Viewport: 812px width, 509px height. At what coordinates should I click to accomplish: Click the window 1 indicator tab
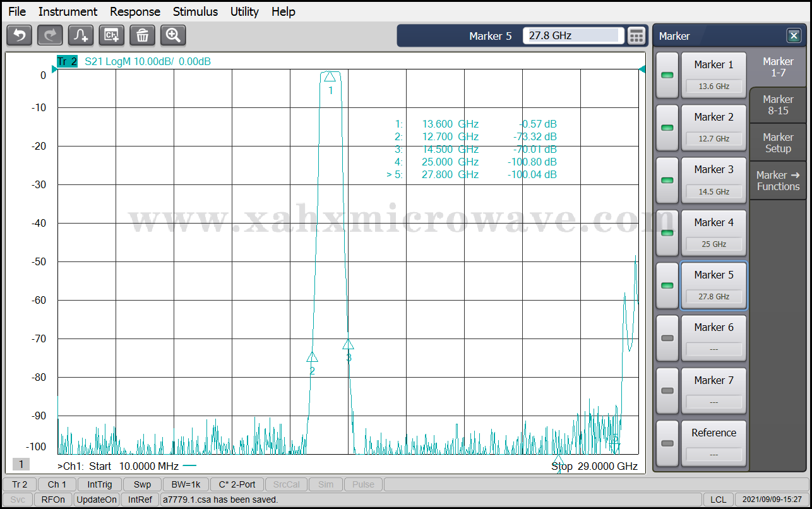coord(21,464)
